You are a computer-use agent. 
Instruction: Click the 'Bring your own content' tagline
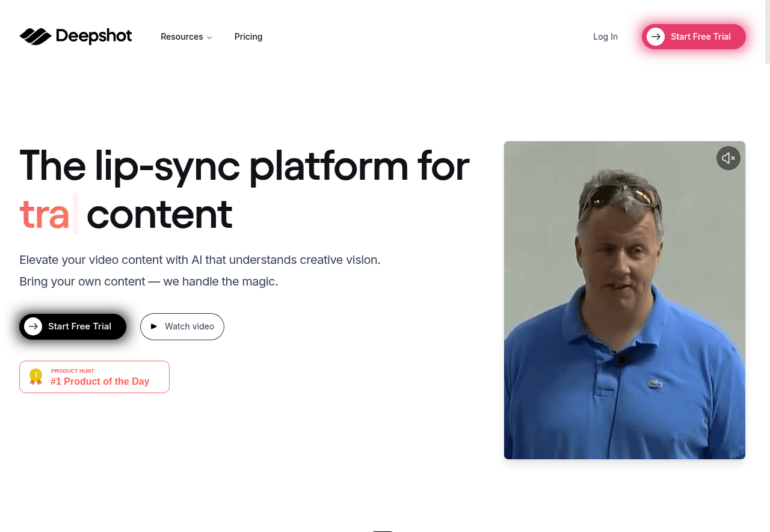pyautogui.click(x=149, y=281)
